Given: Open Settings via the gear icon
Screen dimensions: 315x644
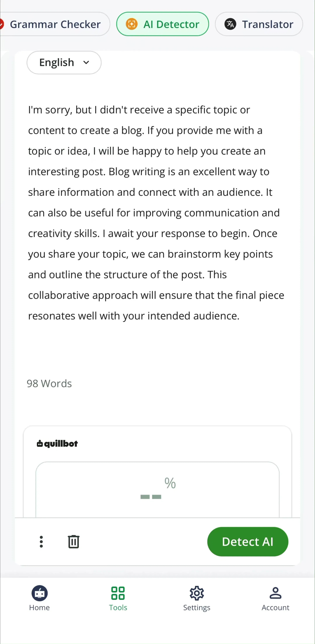Looking at the screenshot, I should [x=197, y=593].
